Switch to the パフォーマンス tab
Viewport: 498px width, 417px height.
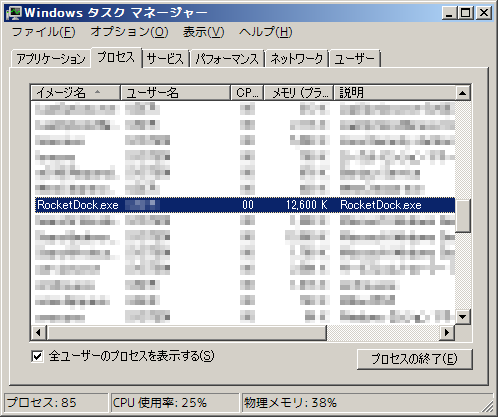227,59
